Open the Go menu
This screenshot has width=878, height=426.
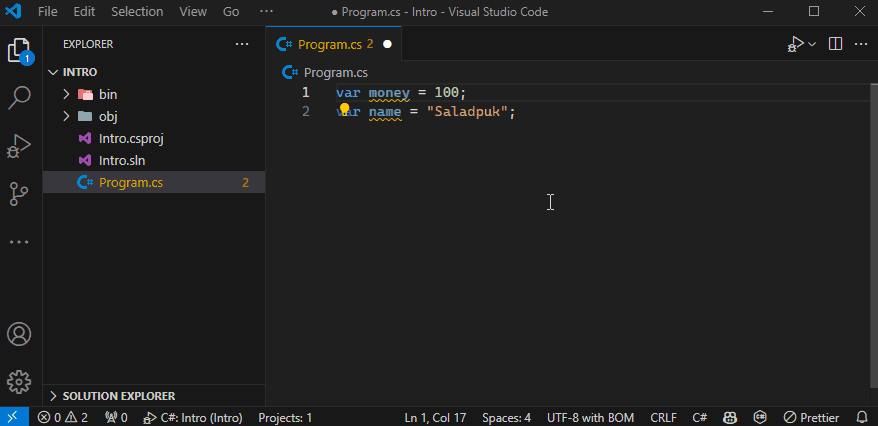pyautogui.click(x=231, y=12)
